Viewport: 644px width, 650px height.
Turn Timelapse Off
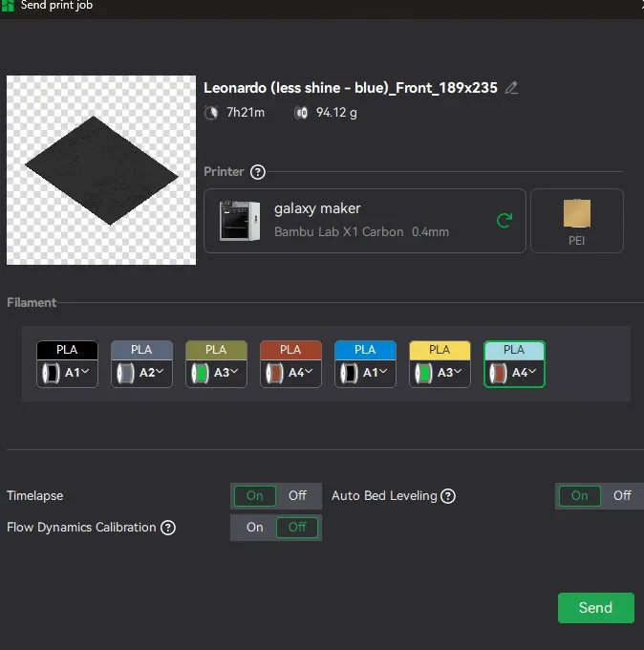coord(297,496)
